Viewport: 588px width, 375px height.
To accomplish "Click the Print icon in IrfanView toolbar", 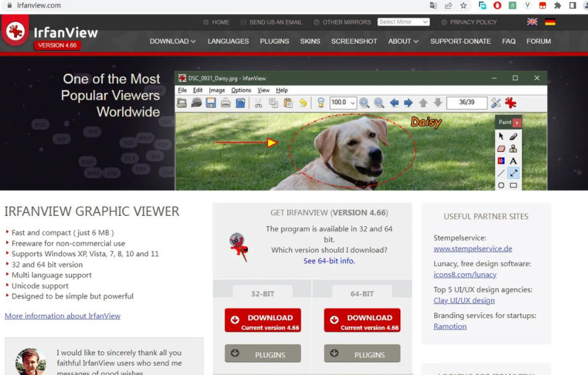I will coord(225,103).
